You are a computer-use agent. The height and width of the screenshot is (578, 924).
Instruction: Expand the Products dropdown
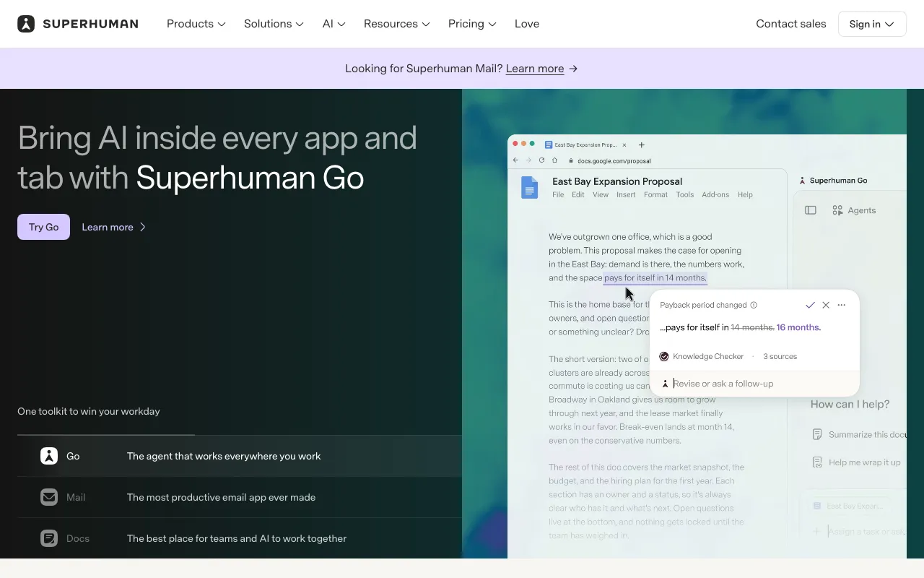(x=196, y=24)
